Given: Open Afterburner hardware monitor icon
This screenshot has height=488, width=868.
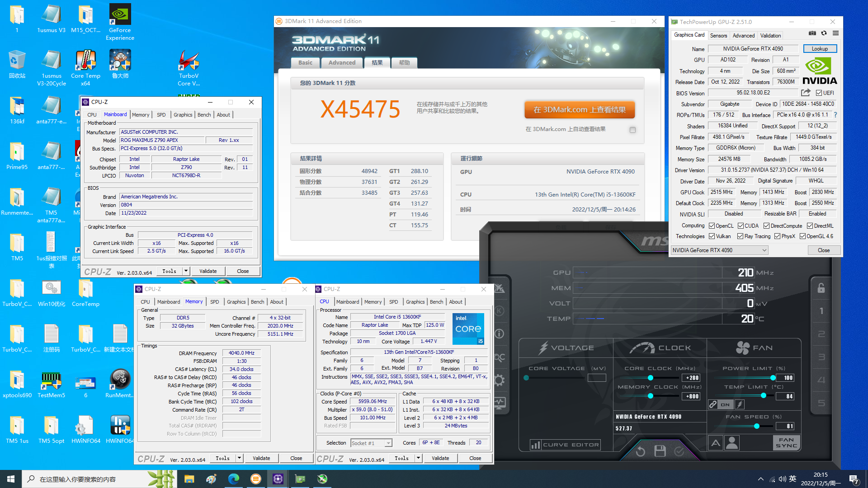Looking at the screenshot, I should tap(499, 403).
